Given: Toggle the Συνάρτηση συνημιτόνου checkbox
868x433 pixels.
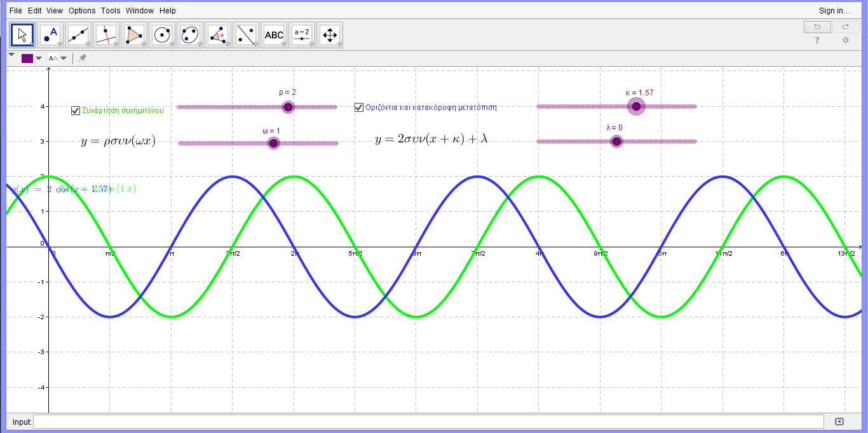Looking at the screenshot, I should pos(76,111).
